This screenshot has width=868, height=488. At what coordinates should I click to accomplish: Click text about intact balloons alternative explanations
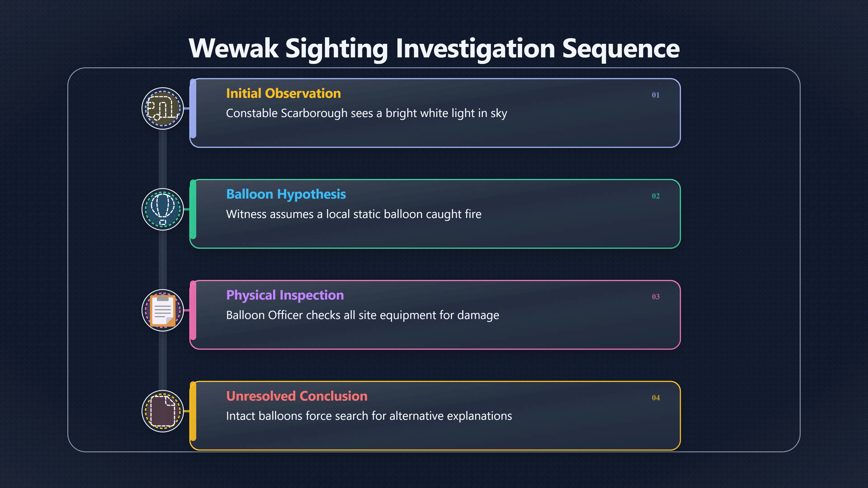[x=369, y=416]
